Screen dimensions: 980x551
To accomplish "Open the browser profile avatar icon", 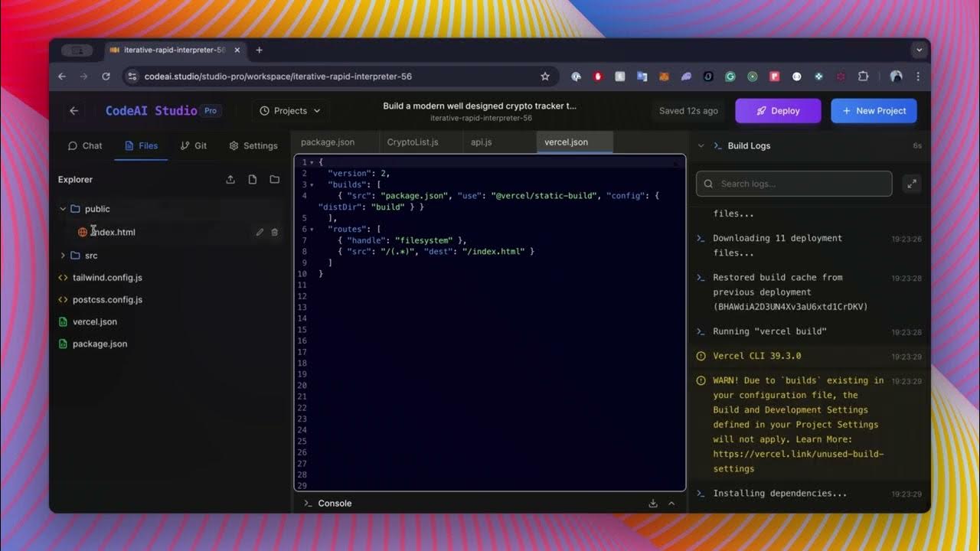I will 897,76.
